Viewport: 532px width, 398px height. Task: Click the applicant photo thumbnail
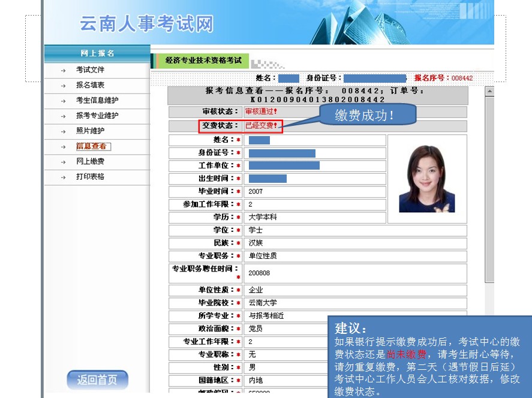426,179
